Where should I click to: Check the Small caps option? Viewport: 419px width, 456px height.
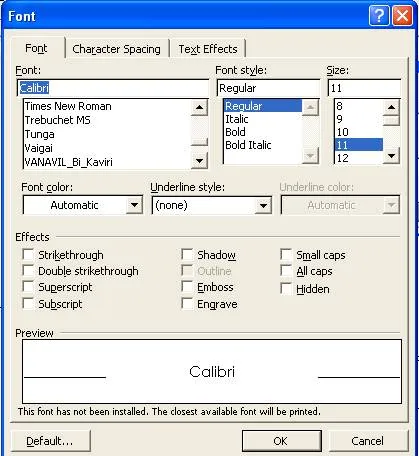click(x=286, y=254)
